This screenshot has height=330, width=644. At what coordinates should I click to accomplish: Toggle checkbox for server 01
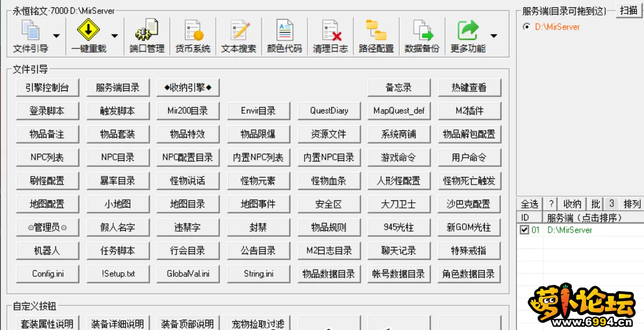(x=525, y=230)
